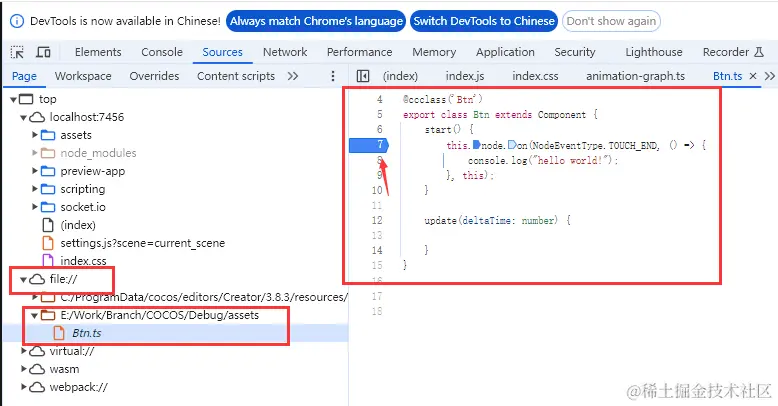Click the top frame icon
Image resolution: width=778 pixels, height=406 pixels.
click(26, 99)
